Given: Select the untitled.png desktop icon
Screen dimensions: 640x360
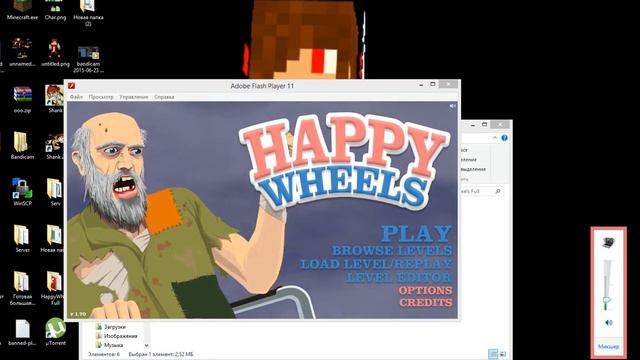Looking at the screenshot, I should (55, 52).
